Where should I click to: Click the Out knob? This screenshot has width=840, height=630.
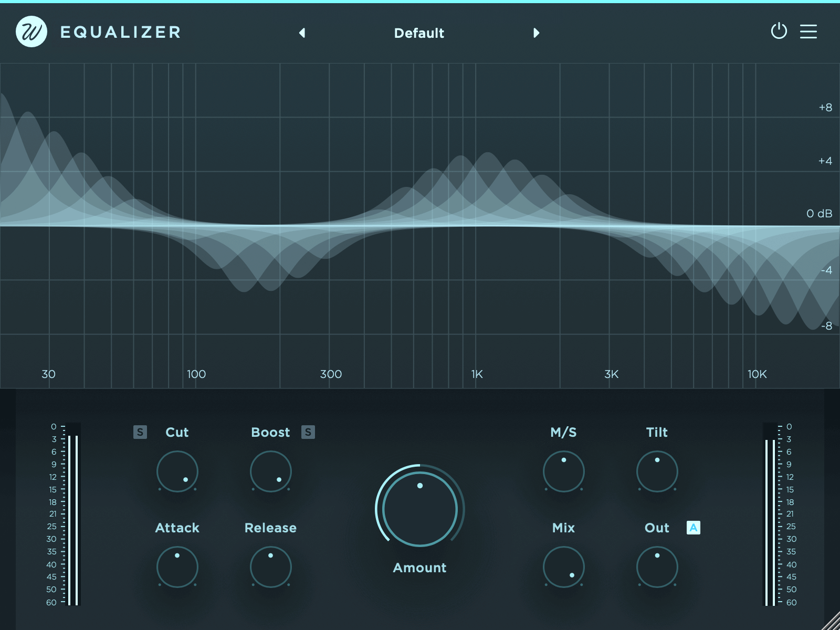657,567
